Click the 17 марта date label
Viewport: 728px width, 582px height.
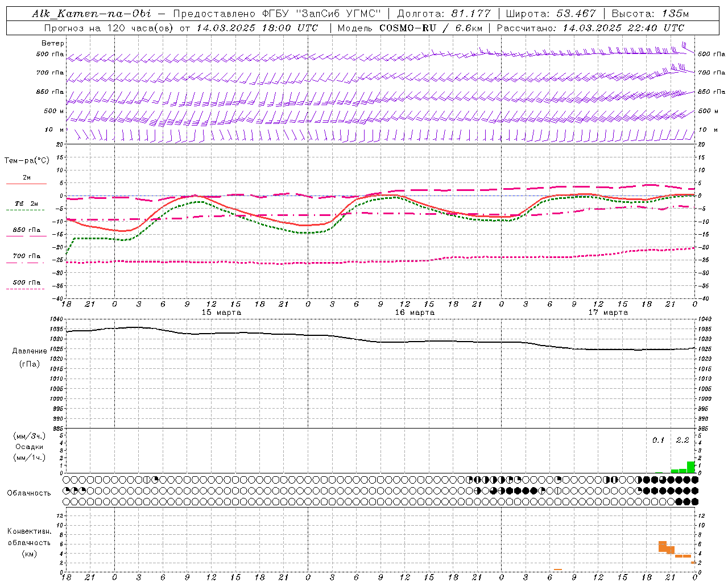point(608,313)
